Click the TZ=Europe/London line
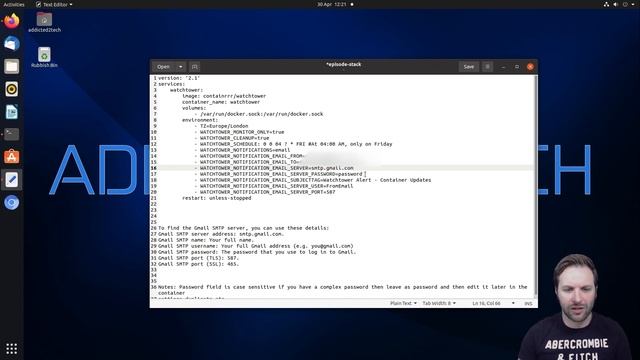640x360 pixels. pyautogui.click(x=221, y=126)
